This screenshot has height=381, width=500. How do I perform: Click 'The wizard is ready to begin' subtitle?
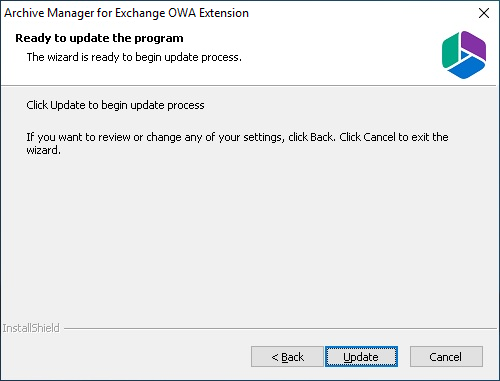134,57
